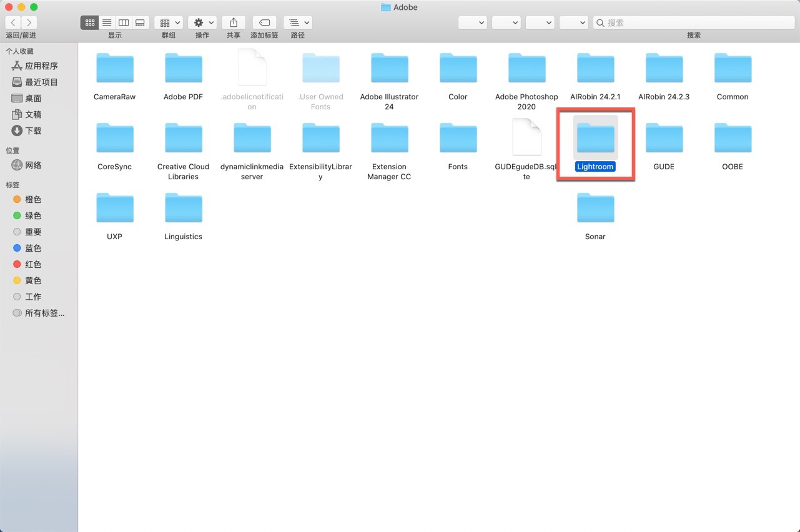Screen dimensions: 800x532
Task: Open the OOBE folder
Action: (733, 139)
